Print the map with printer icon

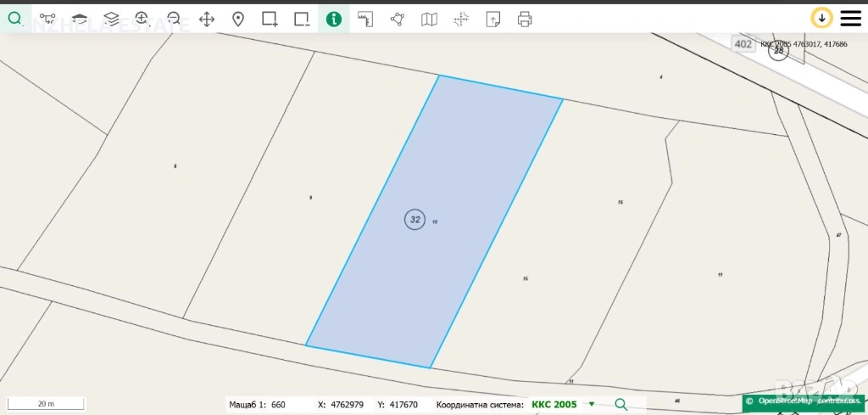coord(525,19)
